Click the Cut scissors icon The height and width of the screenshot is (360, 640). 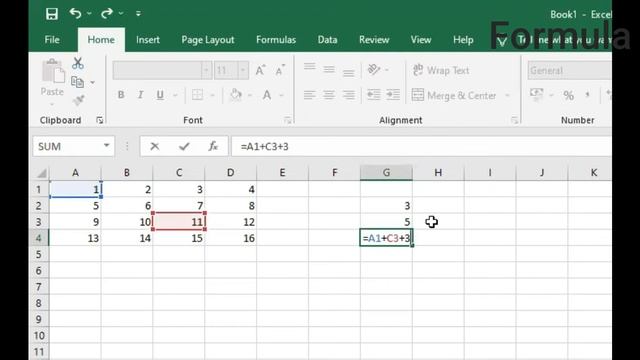click(x=78, y=64)
